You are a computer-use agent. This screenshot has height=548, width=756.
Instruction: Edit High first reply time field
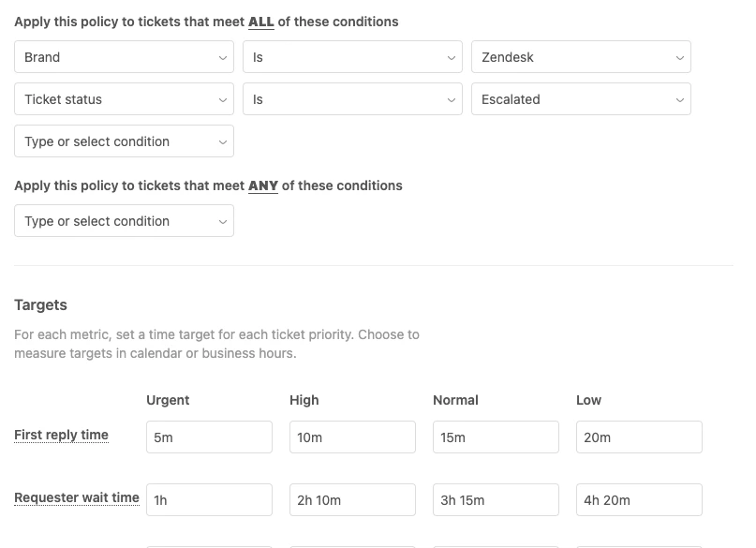[x=352, y=437]
